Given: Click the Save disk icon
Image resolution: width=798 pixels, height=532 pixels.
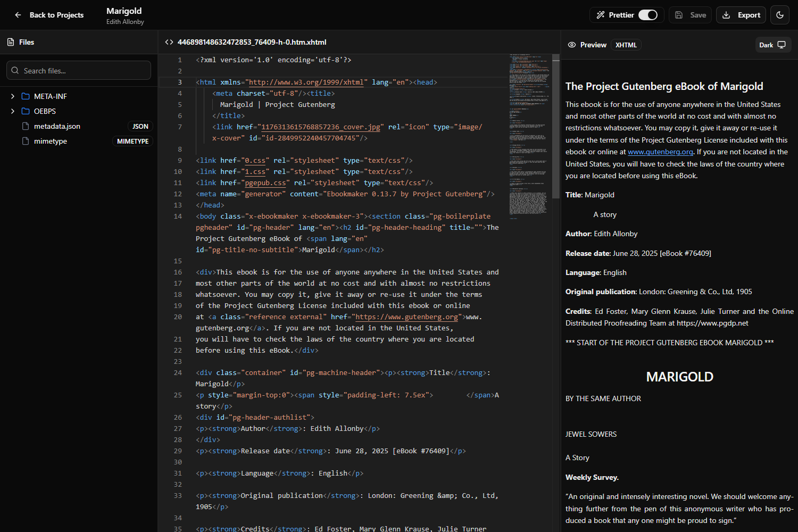Looking at the screenshot, I should 679,15.
